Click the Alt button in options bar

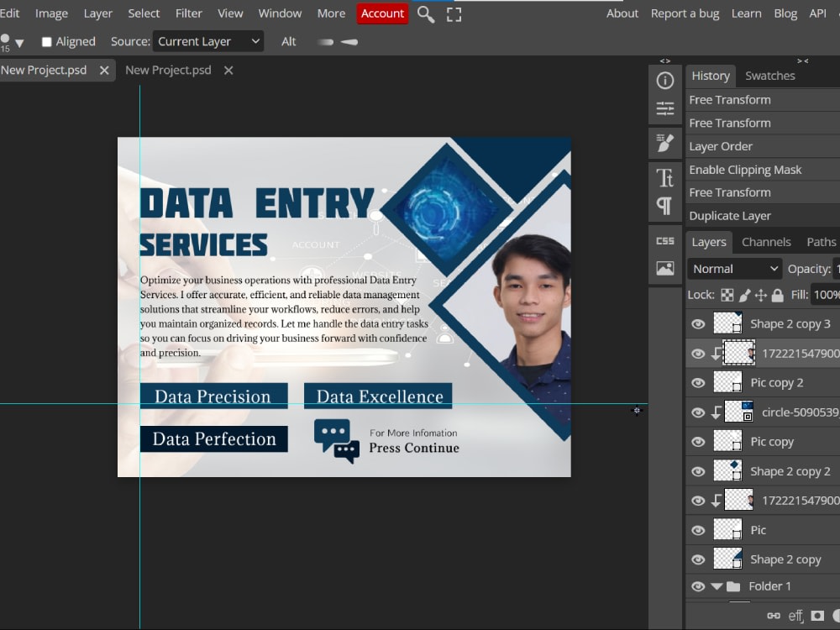click(289, 42)
